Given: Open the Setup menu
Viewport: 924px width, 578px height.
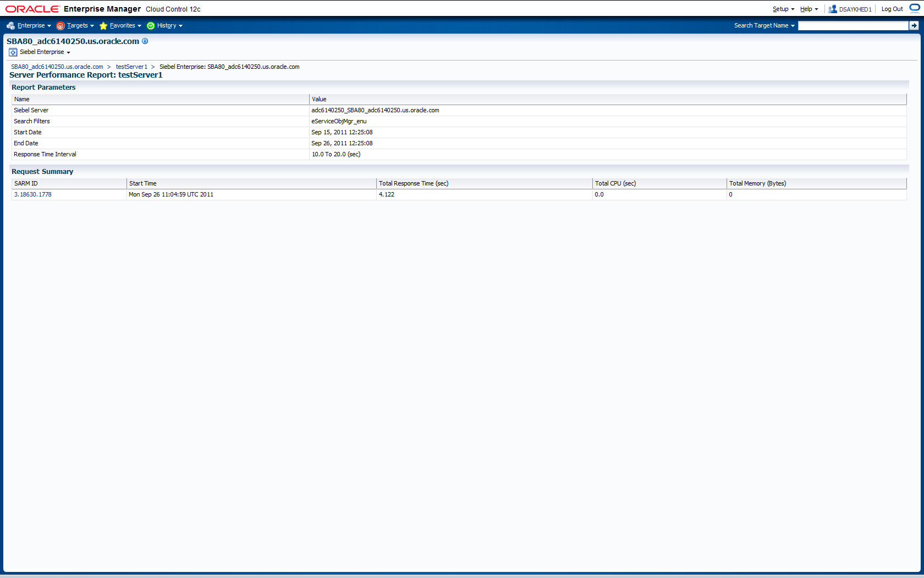Looking at the screenshot, I should [783, 9].
